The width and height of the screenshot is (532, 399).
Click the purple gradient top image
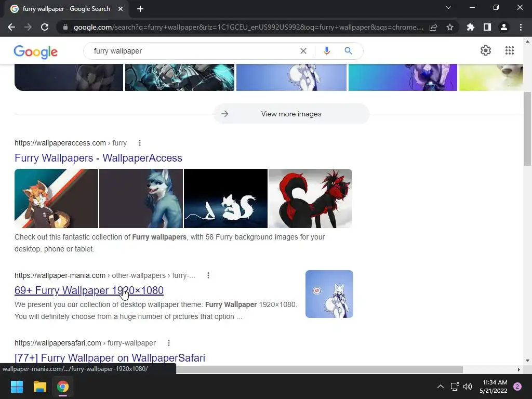click(403, 77)
